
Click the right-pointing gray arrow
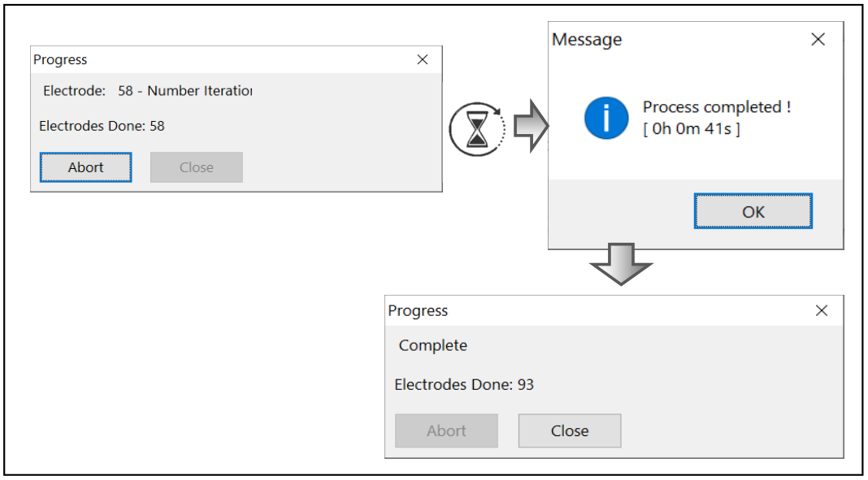531,126
